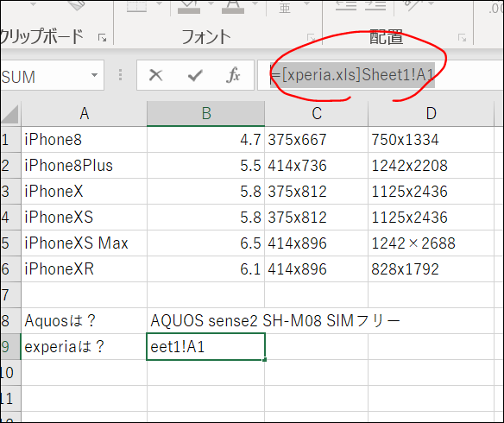Open Alignment settings dialog launcher
Viewport: 504px width, 423px height.
(x=462, y=38)
